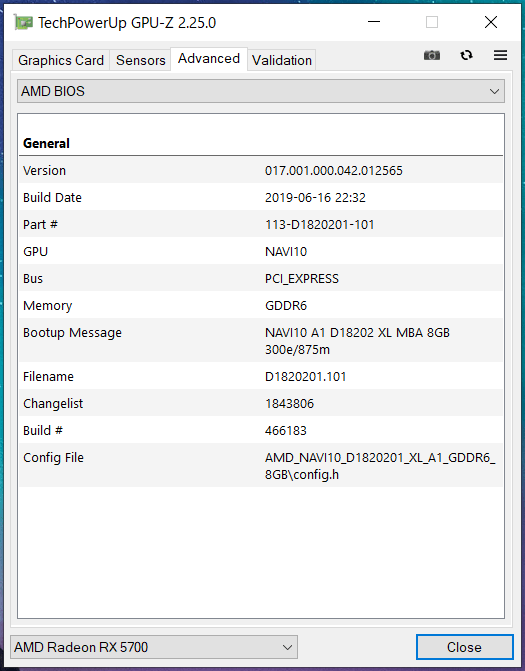525x671 pixels.
Task: Click the Bus row label
Action: pyautogui.click(x=33, y=279)
